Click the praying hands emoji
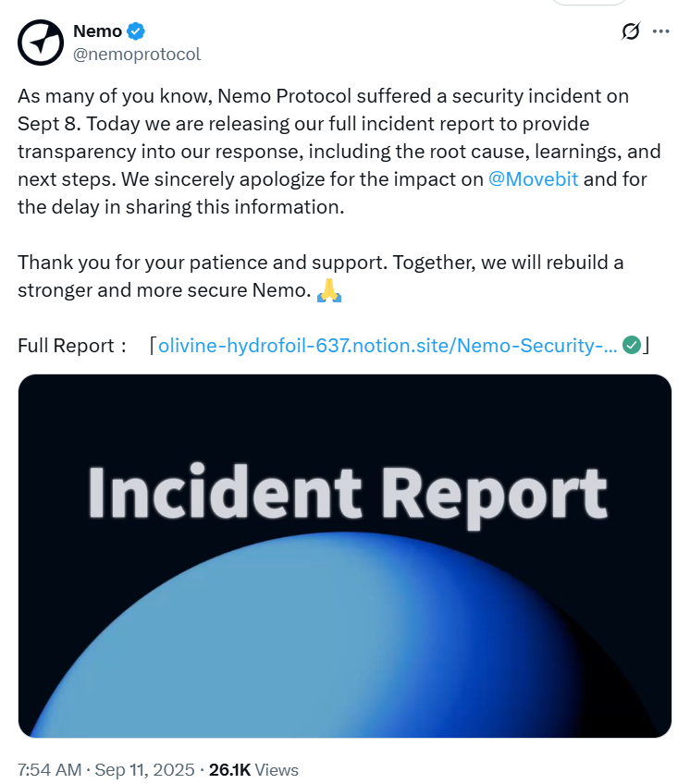 coord(329,291)
